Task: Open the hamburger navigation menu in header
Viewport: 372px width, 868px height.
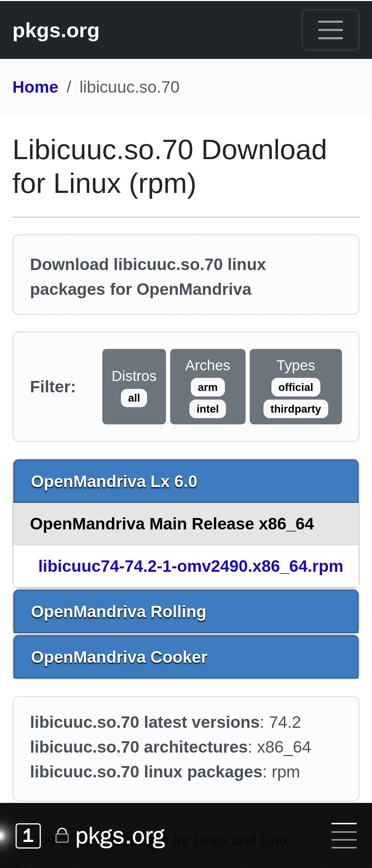Action: coord(330,30)
